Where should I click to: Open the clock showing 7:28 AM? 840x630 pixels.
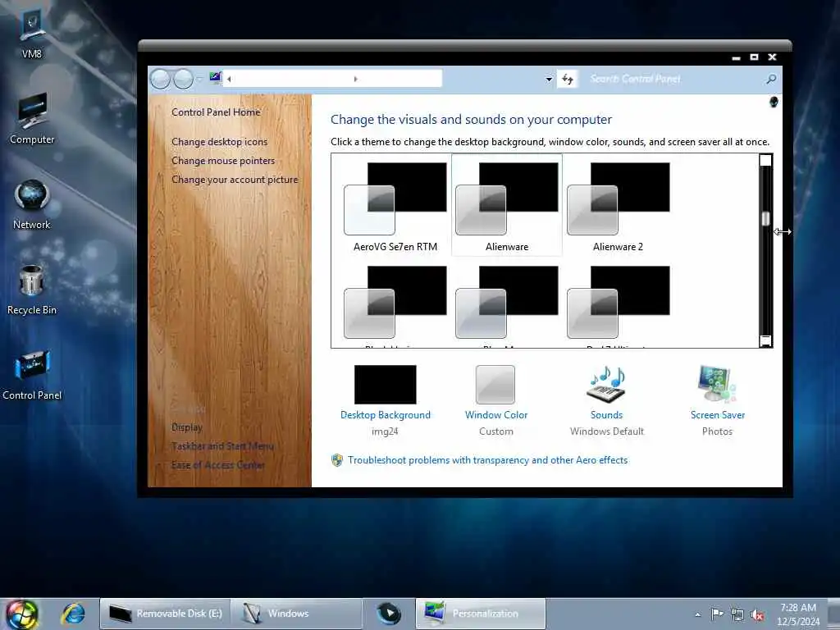[x=798, y=614]
